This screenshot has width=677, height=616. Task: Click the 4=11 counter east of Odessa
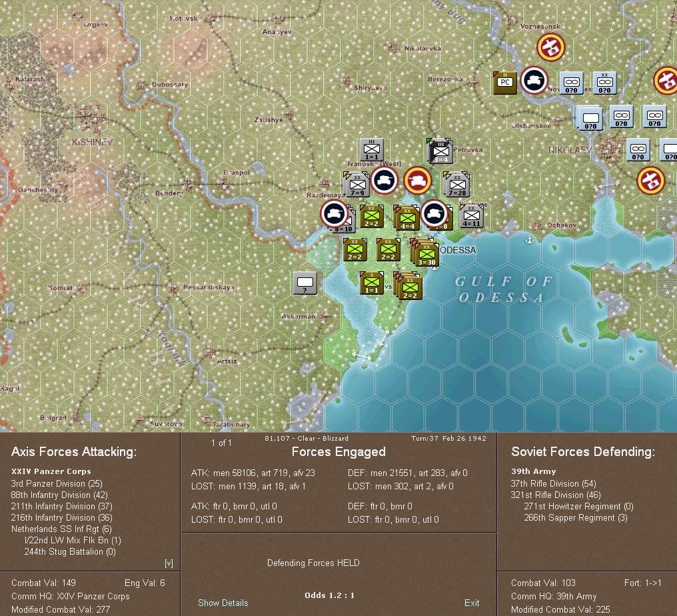click(472, 216)
